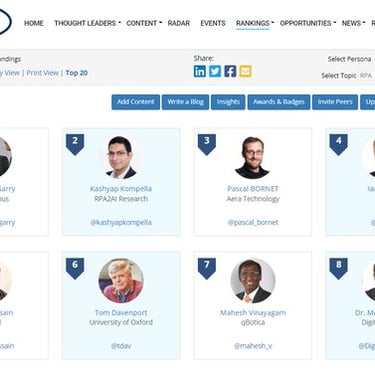Go to the Radar page
The width and height of the screenshot is (375, 375).
point(179,23)
